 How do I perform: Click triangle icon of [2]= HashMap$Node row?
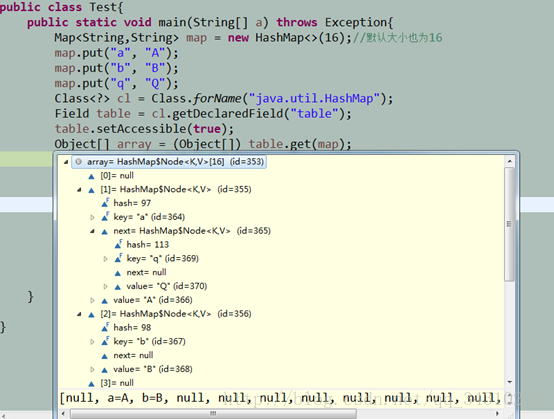pyautogui.click(x=92, y=314)
